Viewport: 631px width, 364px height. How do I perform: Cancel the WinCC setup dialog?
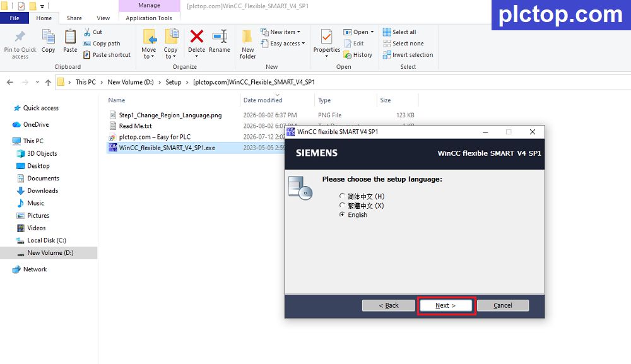pos(503,305)
